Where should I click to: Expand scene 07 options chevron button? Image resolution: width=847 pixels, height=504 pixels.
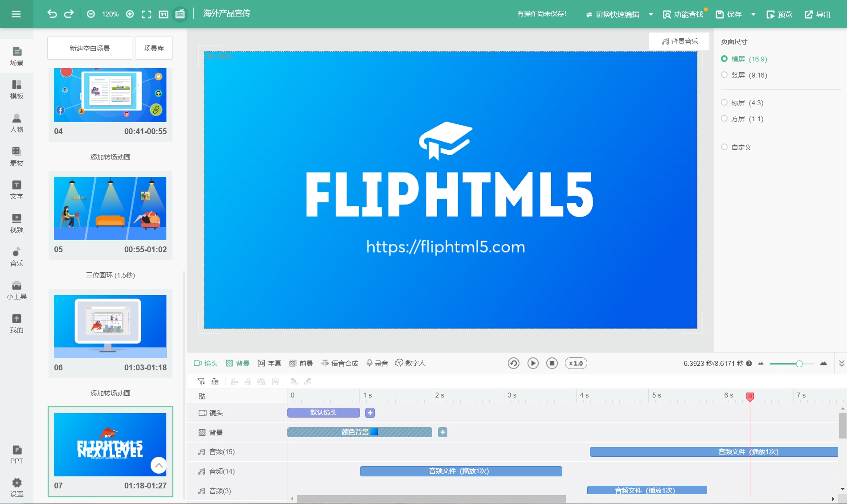[159, 465]
